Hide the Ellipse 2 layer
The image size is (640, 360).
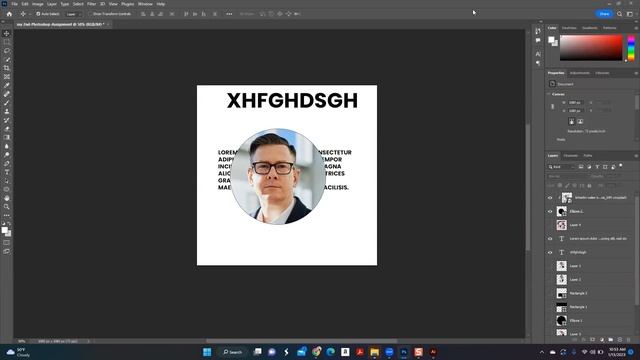[x=550, y=211]
